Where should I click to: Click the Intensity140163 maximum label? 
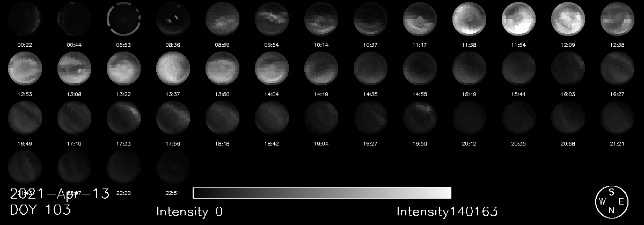coord(447,212)
